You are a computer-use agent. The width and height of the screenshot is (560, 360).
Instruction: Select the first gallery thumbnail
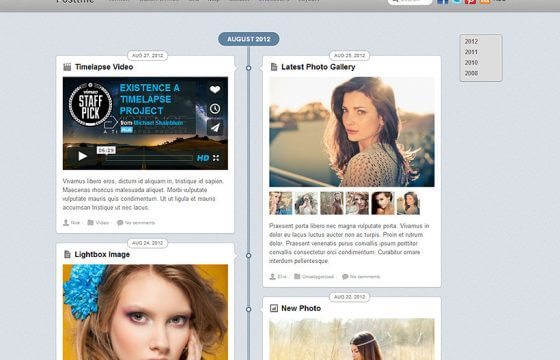click(x=280, y=203)
